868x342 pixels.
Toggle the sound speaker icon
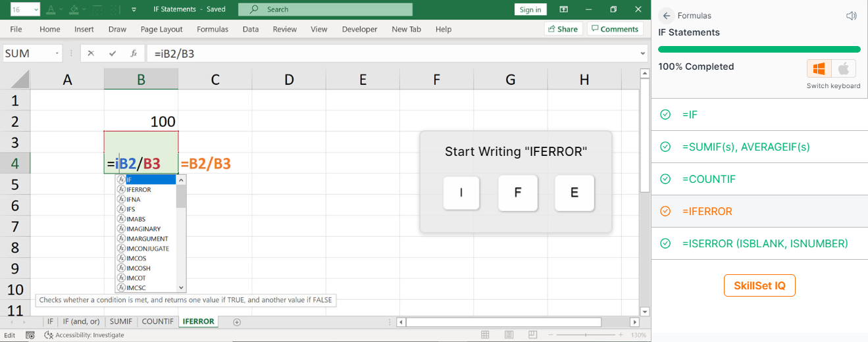click(851, 16)
